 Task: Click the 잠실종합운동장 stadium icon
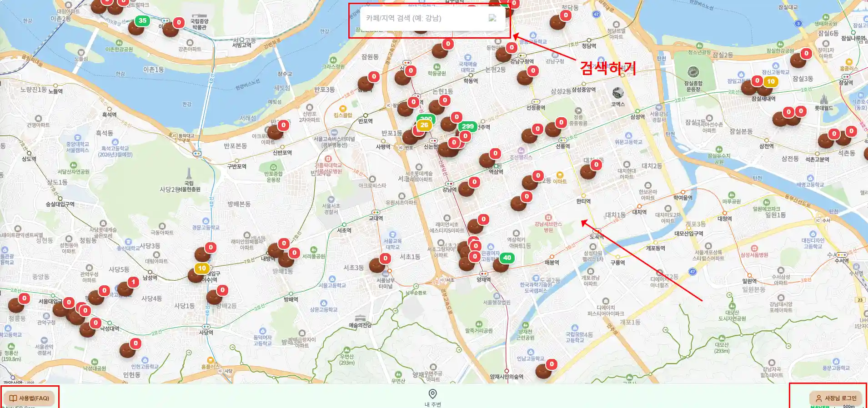693,72
